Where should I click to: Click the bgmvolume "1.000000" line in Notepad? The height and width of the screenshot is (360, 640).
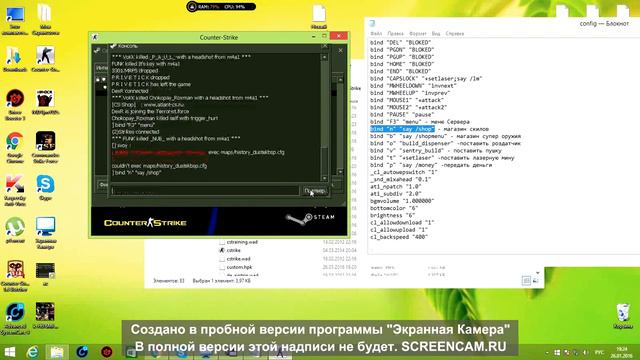[402, 201]
